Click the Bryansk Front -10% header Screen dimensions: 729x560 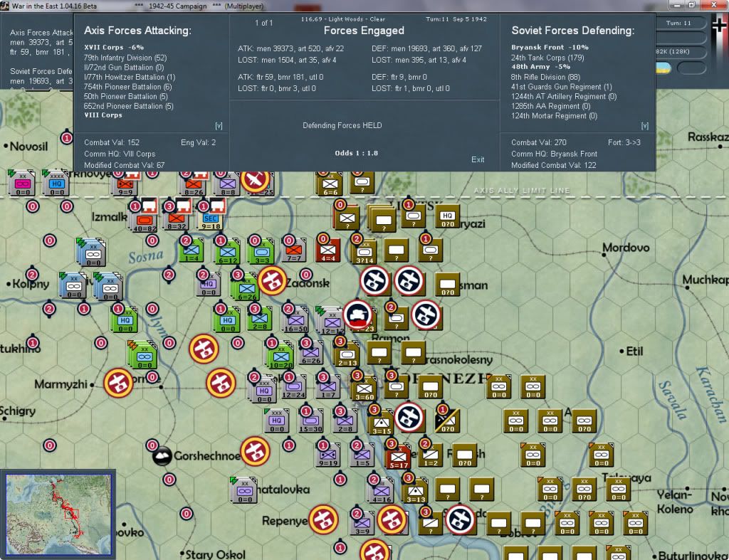(x=550, y=48)
